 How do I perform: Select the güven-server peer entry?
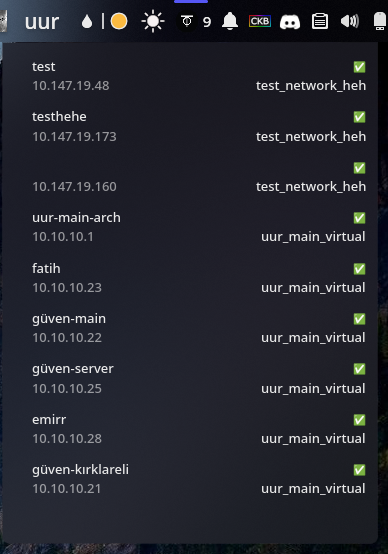click(199, 378)
